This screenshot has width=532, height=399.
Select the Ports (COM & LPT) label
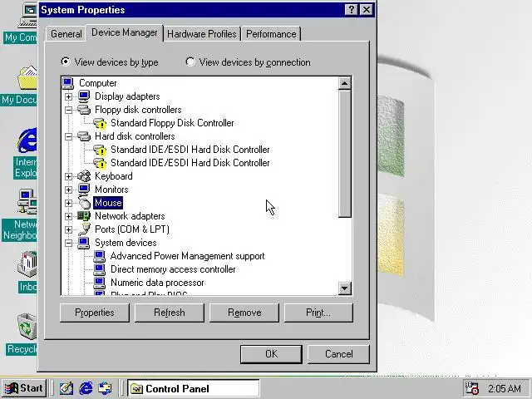(132, 229)
